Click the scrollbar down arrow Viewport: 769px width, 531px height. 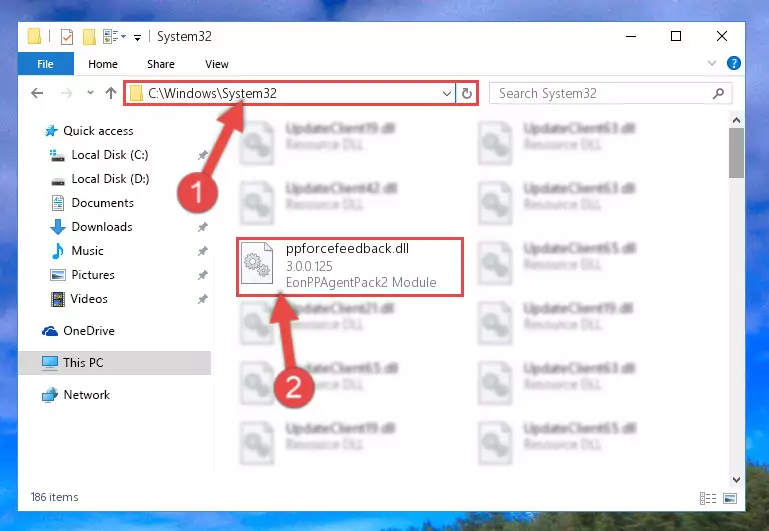(x=736, y=480)
